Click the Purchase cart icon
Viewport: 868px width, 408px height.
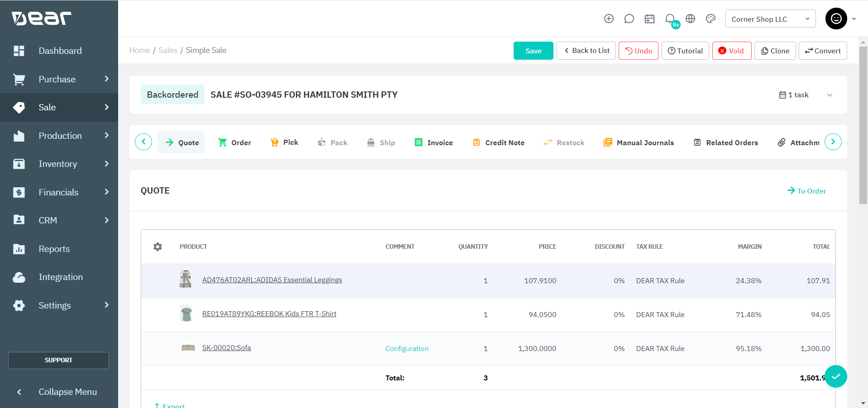click(x=19, y=79)
